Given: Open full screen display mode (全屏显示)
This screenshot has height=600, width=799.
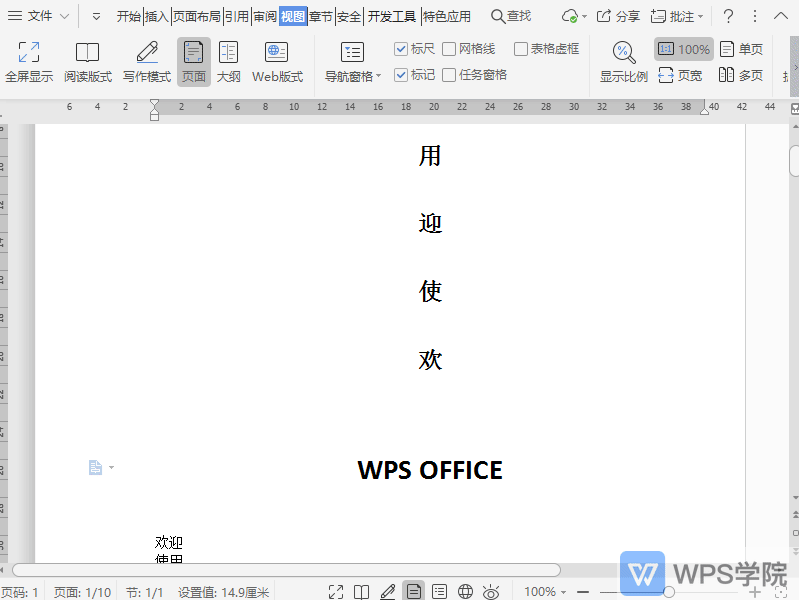Looking at the screenshot, I should pyautogui.click(x=29, y=62).
